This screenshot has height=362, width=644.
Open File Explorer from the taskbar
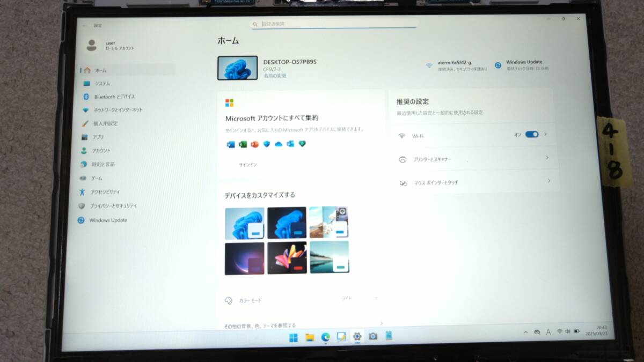310,337
